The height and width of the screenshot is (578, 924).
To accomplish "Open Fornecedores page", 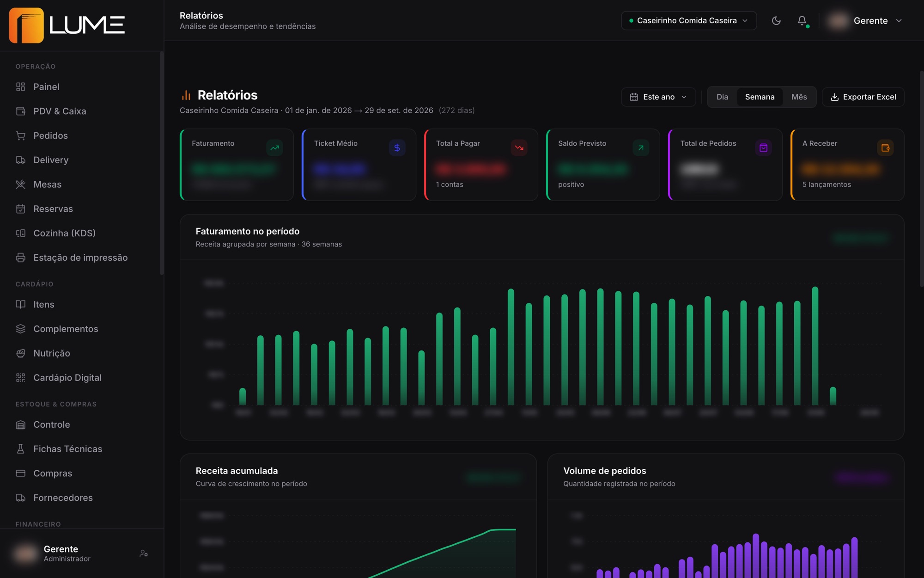I will 63,498.
